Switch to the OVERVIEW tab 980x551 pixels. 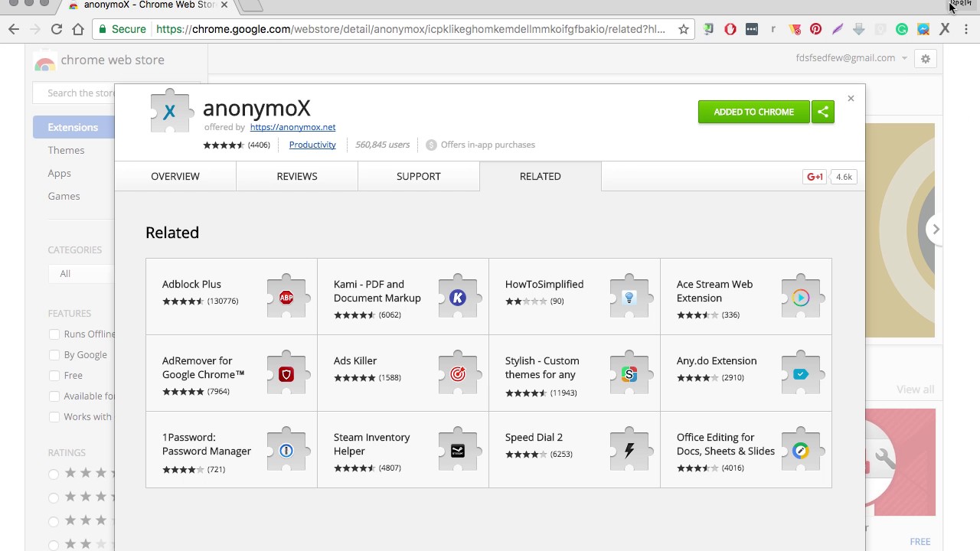pyautogui.click(x=175, y=176)
